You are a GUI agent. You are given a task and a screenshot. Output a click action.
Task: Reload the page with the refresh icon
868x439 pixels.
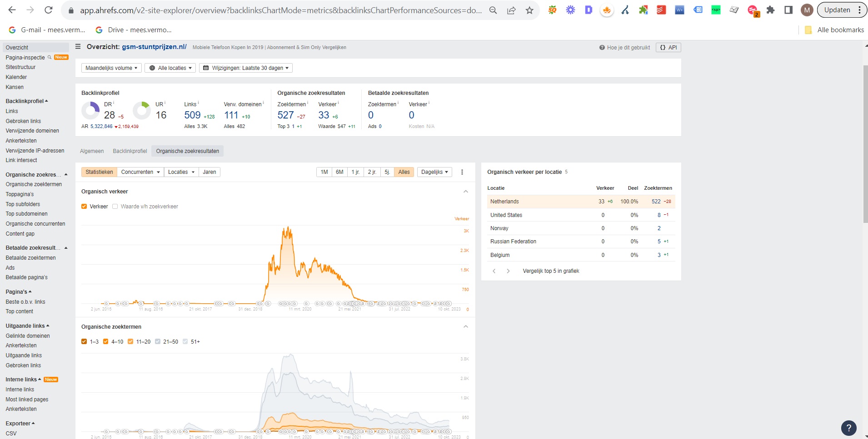coord(49,10)
